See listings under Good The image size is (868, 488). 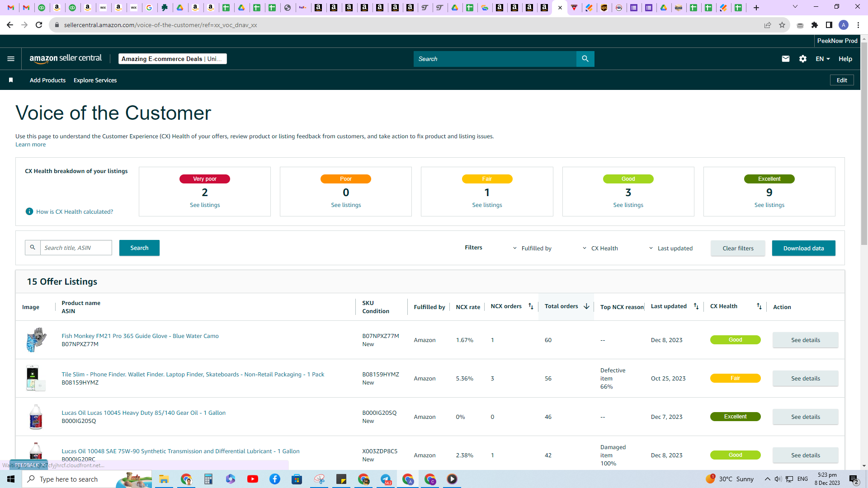(628, 205)
